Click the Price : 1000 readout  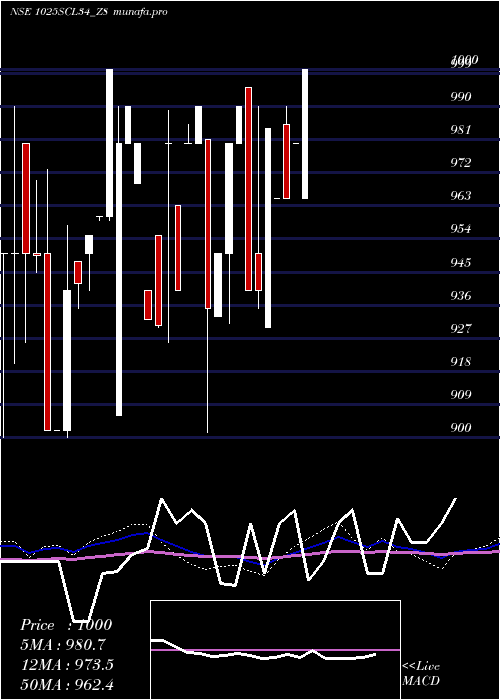(66, 625)
